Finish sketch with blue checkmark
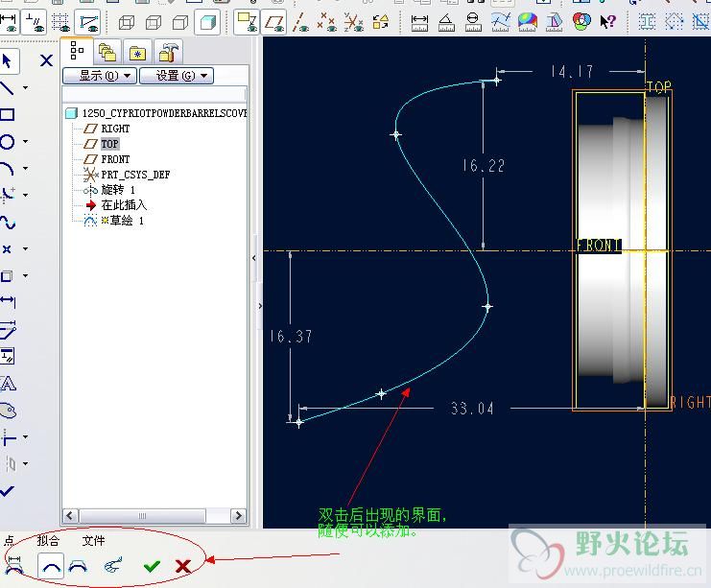Viewport: 711px width, 588px height. 7,491
